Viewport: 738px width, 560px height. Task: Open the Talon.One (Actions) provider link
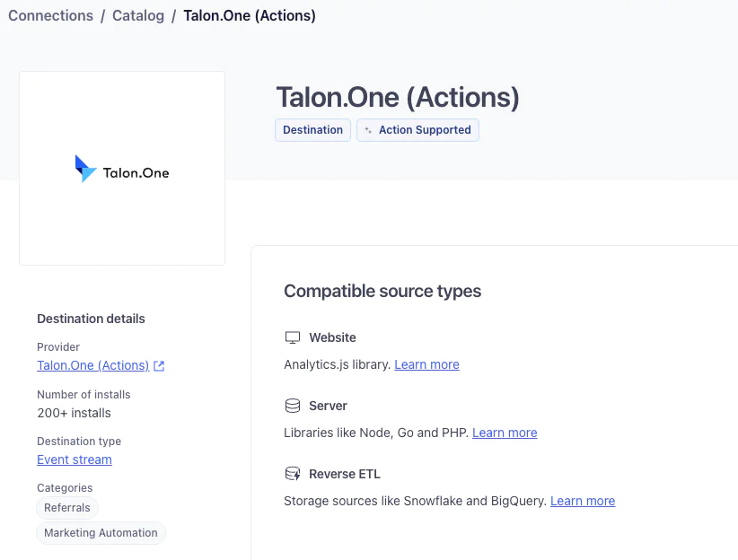pyautogui.click(x=92, y=365)
